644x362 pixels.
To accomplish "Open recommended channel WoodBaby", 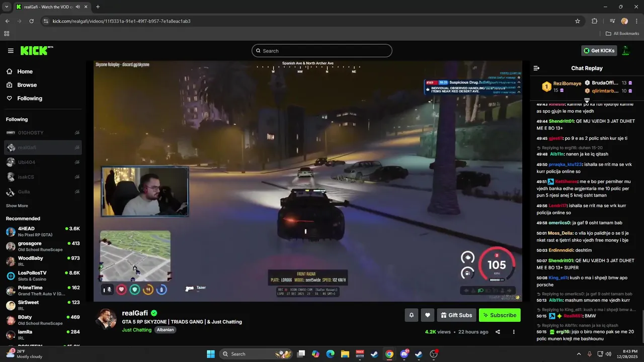I will [x=43, y=261].
